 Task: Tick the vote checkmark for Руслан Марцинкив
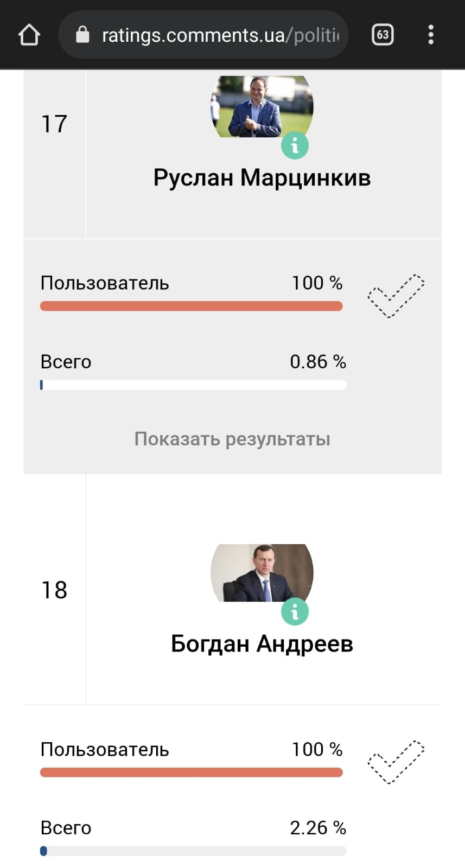click(x=396, y=296)
